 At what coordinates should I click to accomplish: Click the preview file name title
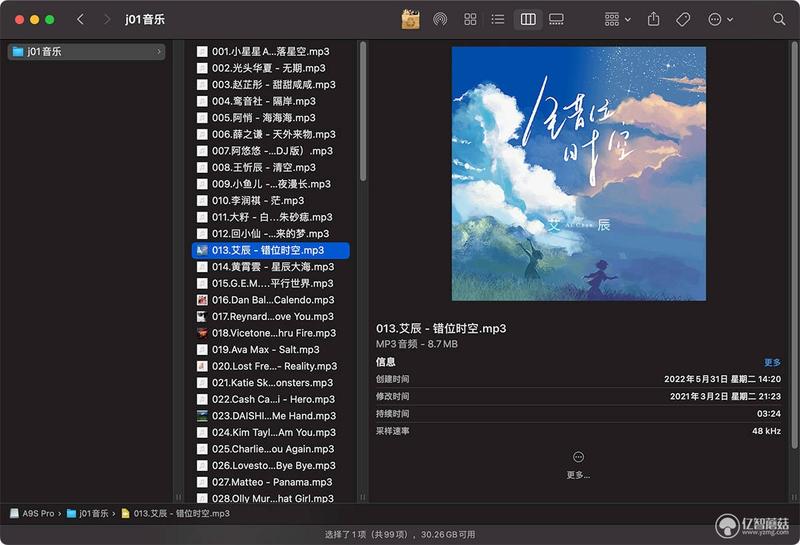point(441,328)
